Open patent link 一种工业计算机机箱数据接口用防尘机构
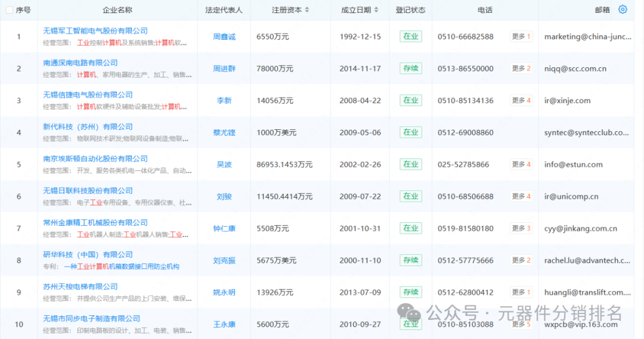This screenshot has width=644, height=339. (122, 267)
